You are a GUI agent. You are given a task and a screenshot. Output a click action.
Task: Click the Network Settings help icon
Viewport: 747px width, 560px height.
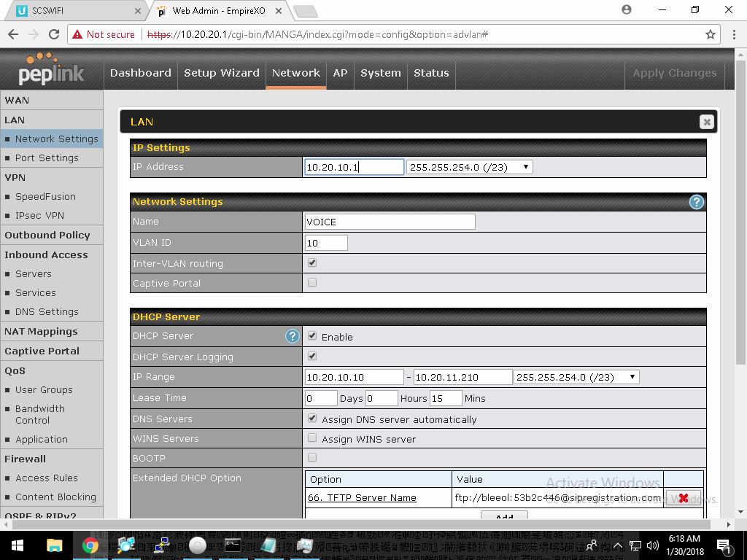click(696, 202)
